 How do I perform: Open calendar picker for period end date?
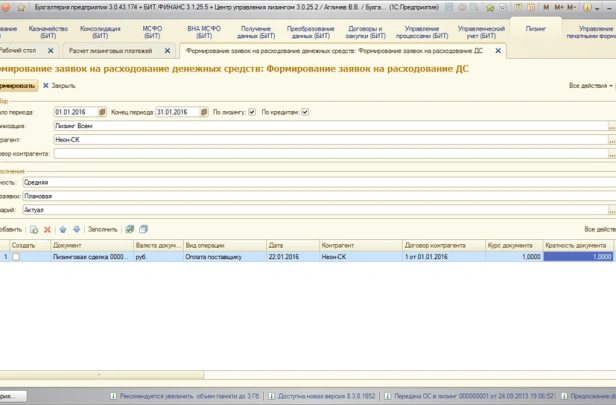[205, 112]
